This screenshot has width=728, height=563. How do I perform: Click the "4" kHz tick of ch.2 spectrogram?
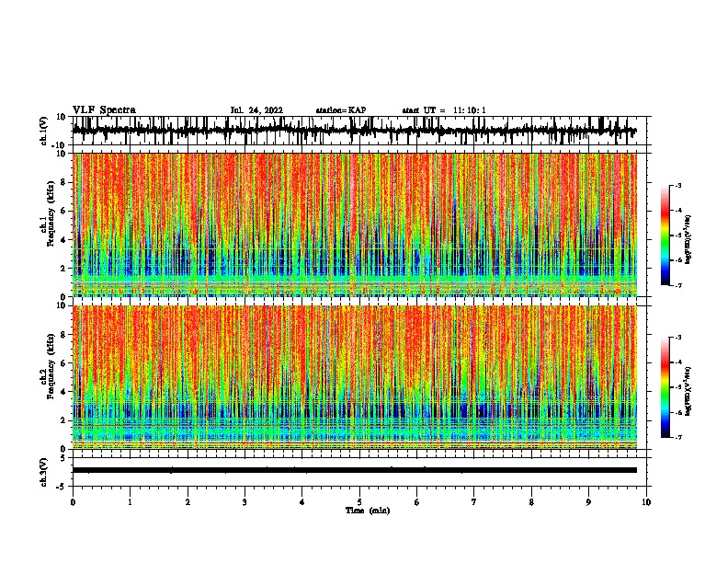(63, 392)
